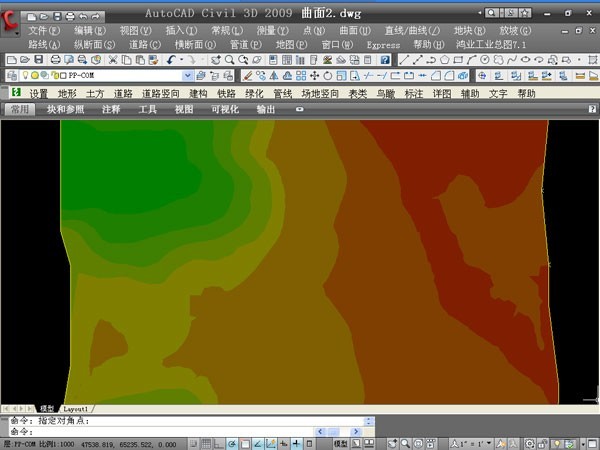Screen dimensions: 600x450
Task: Click the Save icon in toolbar
Action: [x=37, y=60]
